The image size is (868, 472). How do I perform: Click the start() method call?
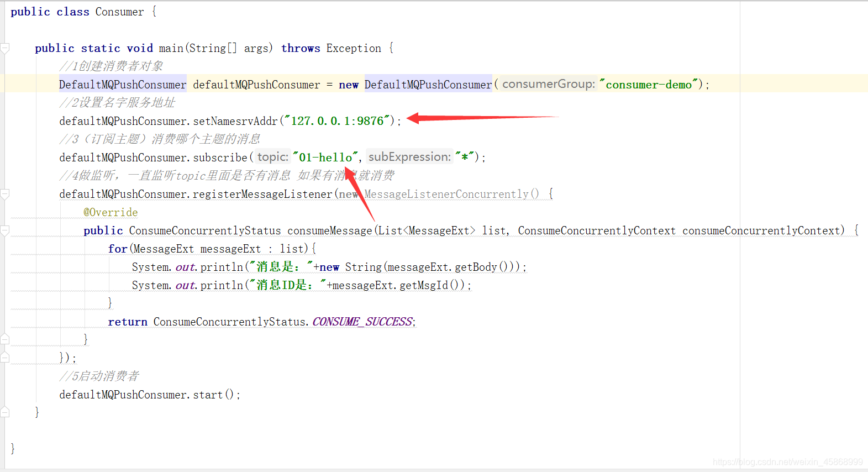(x=213, y=395)
